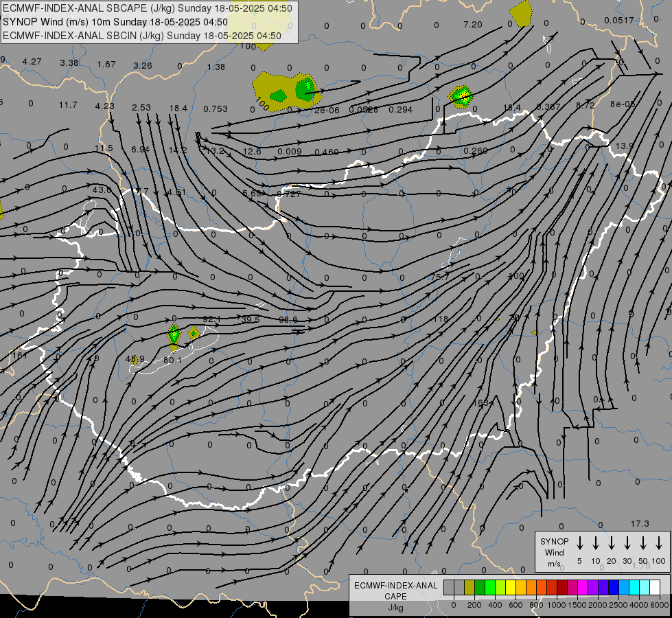Click the 2000 tick label on CAPE scale
672x618 pixels.
[597, 605]
